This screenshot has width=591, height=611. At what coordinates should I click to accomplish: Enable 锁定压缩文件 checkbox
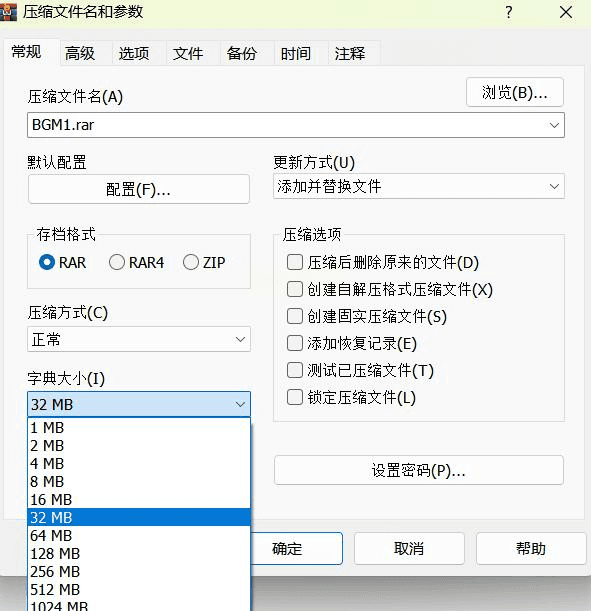coord(295,397)
